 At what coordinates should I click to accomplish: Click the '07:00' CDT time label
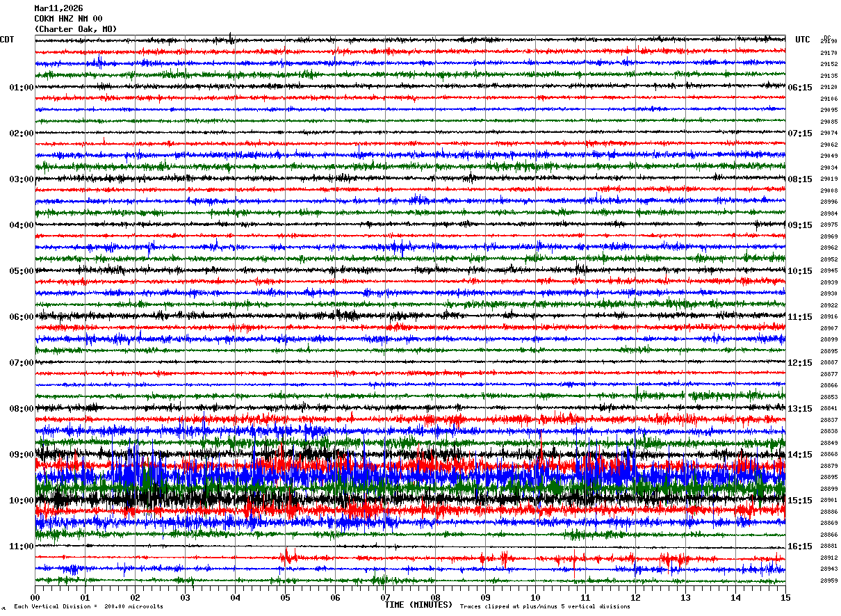coord(21,363)
